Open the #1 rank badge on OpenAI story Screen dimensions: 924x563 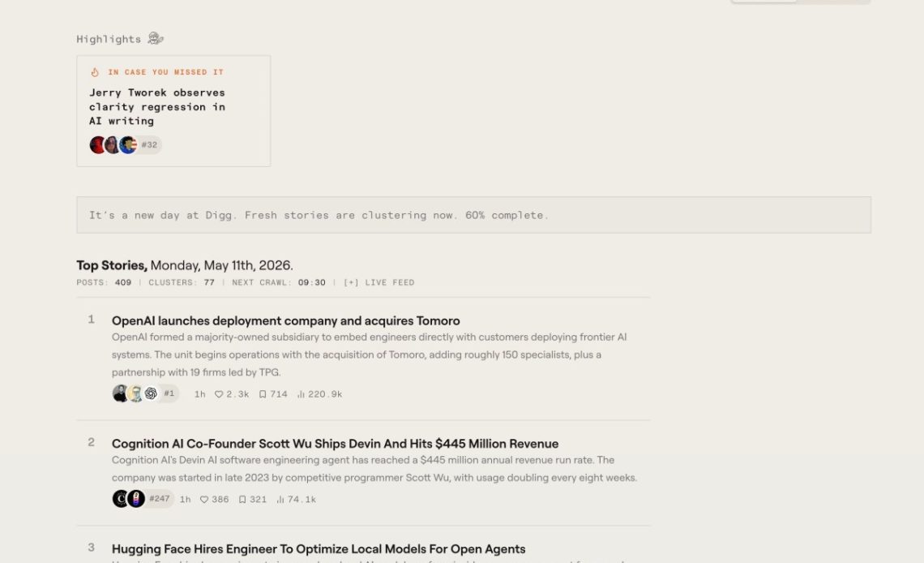click(169, 393)
